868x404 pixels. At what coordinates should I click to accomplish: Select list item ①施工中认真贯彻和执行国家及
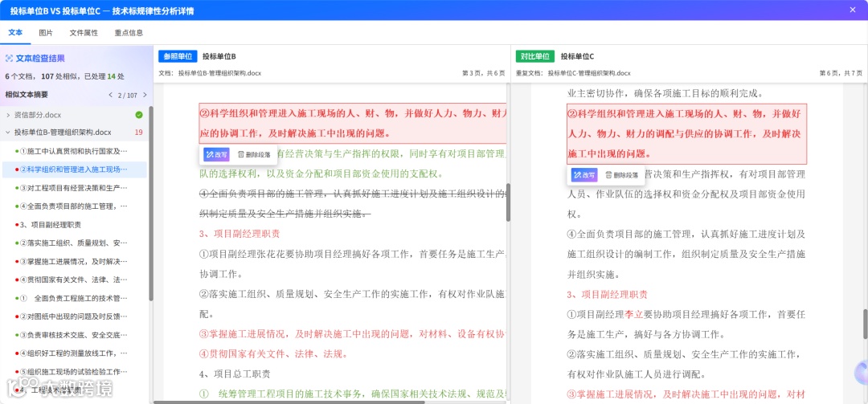74,151
